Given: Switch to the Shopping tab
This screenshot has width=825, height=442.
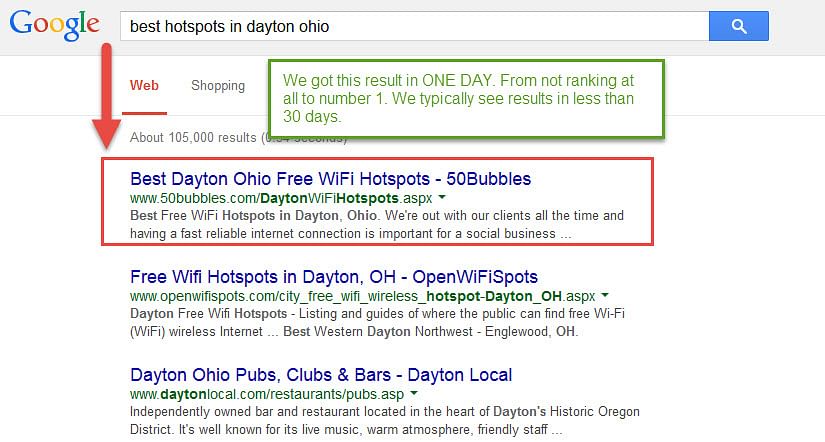Looking at the screenshot, I should [x=218, y=85].
